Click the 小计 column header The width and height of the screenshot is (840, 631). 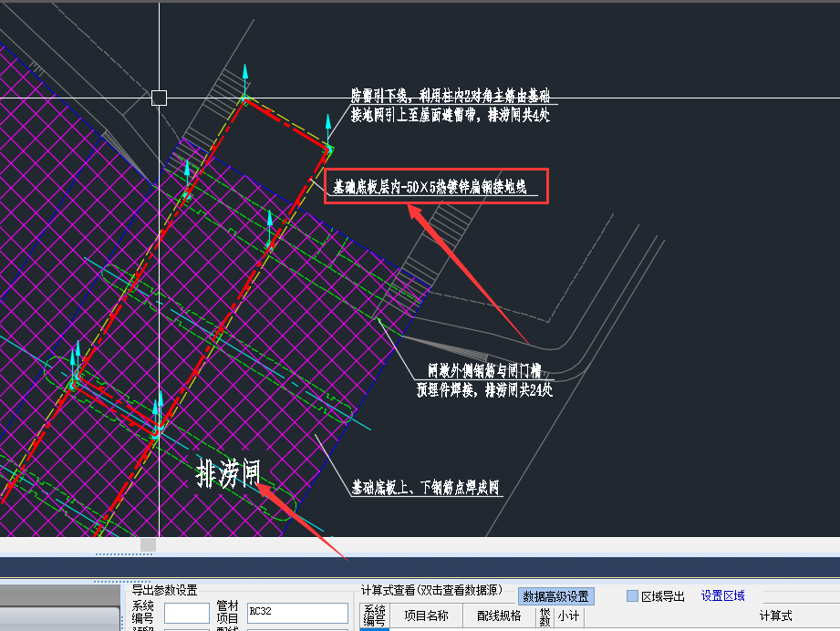(568, 616)
